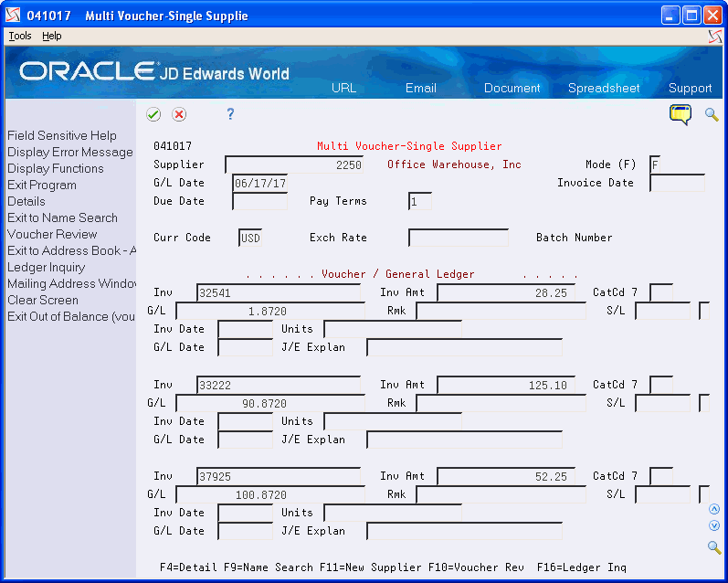Click the application icon in title bar

(x=13, y=16)
